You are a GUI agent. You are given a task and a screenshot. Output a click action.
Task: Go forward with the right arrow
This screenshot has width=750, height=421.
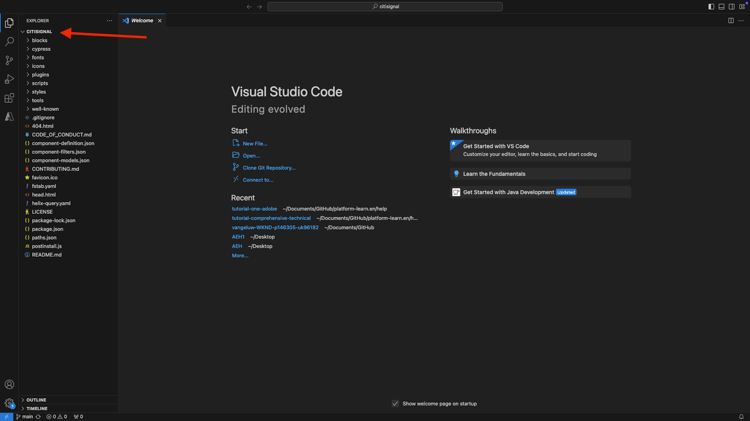259,7
